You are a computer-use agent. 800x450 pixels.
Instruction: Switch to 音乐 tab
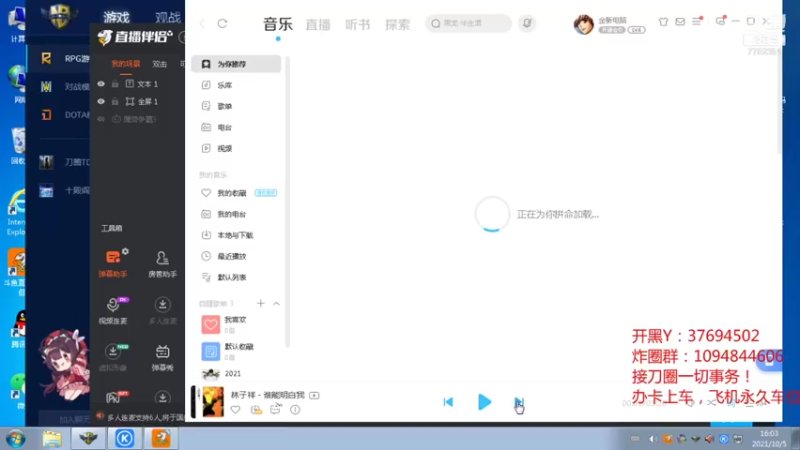278,24
